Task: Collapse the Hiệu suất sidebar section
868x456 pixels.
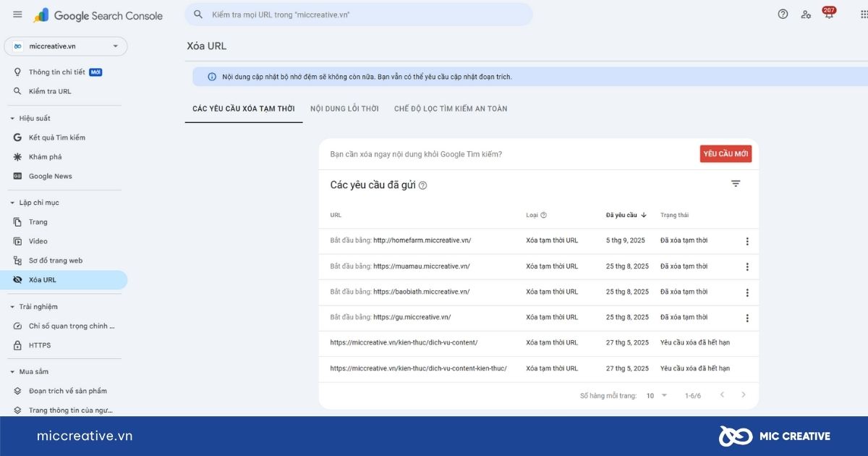Action: (x=12, y=119)
